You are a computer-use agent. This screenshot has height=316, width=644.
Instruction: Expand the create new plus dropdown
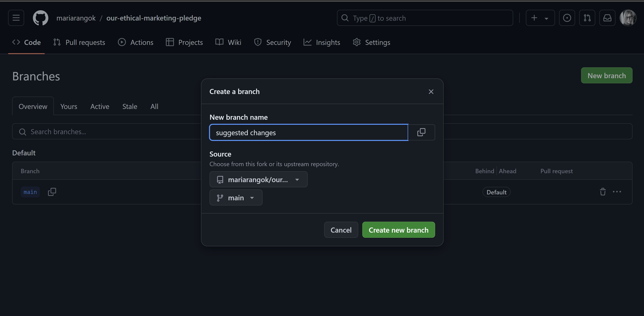tap(540, 18)
